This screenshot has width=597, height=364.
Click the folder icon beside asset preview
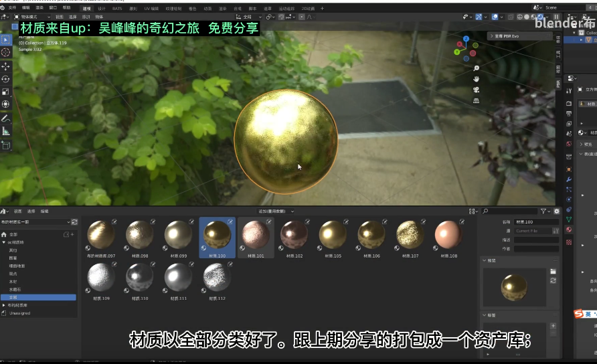click(x=553, y=272)
